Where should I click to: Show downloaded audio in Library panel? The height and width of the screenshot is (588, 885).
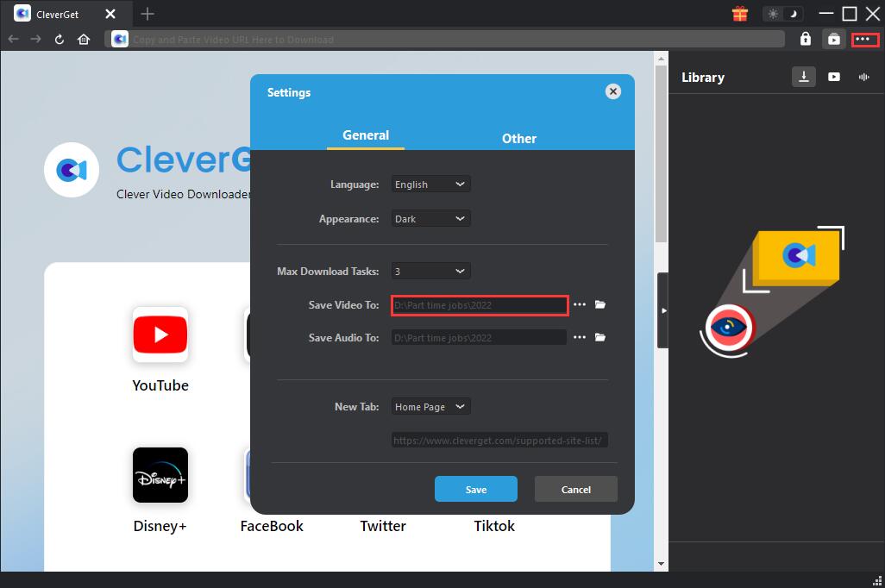click(x=863, y=77)
